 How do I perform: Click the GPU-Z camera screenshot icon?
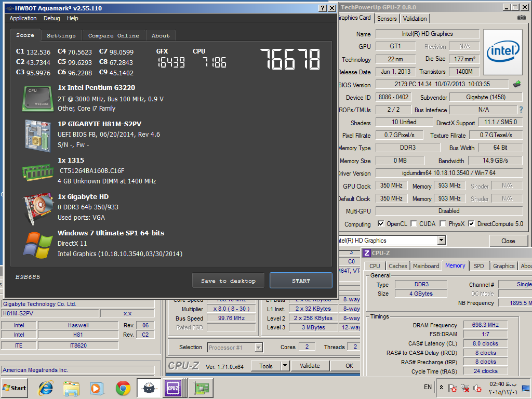[521, 18]
